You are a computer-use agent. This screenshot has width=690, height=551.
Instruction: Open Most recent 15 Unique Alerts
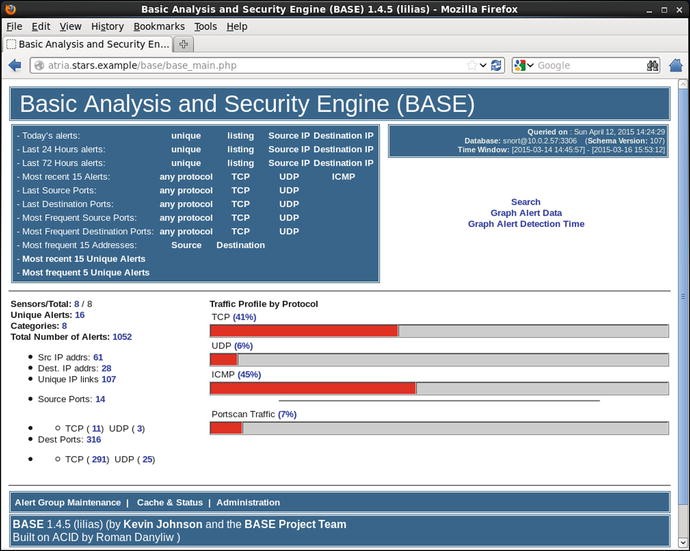click(84, 259)
